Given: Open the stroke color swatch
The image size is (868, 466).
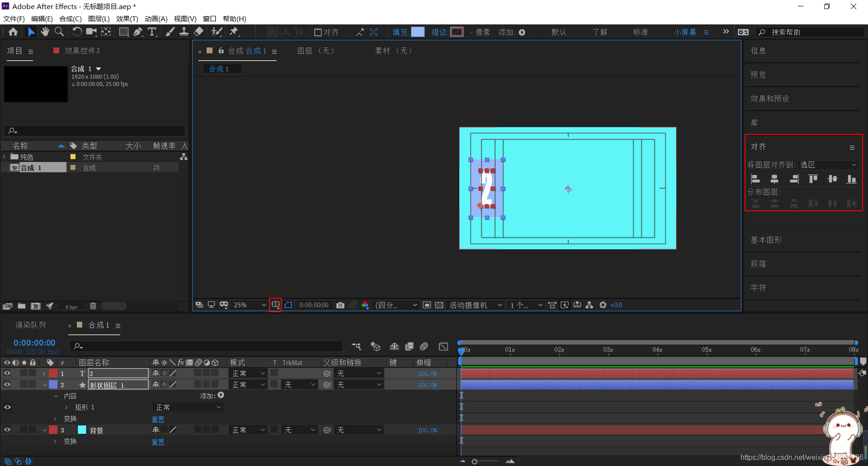Looking at the screenshot, I should click(x=457, y=32).
